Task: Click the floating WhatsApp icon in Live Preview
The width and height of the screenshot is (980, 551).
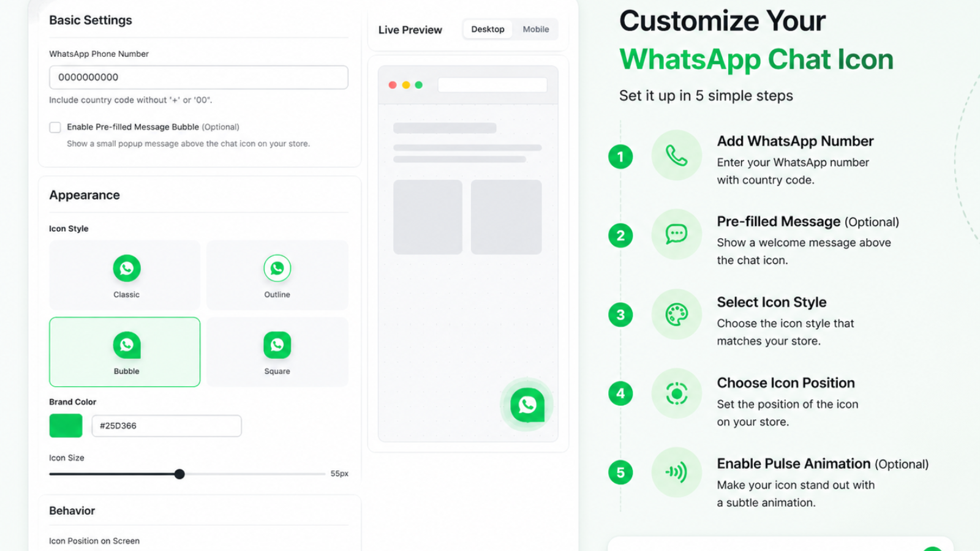Action: (x=527, y=405)
